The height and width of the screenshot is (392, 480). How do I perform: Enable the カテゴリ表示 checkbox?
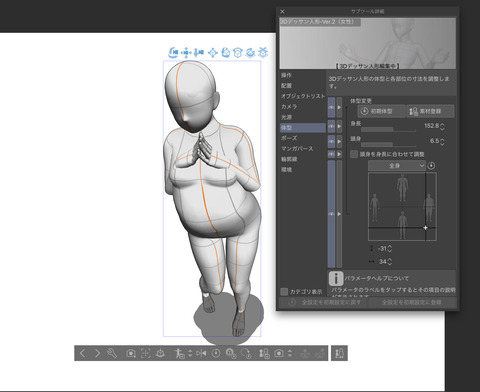click(x=284, y=292)
